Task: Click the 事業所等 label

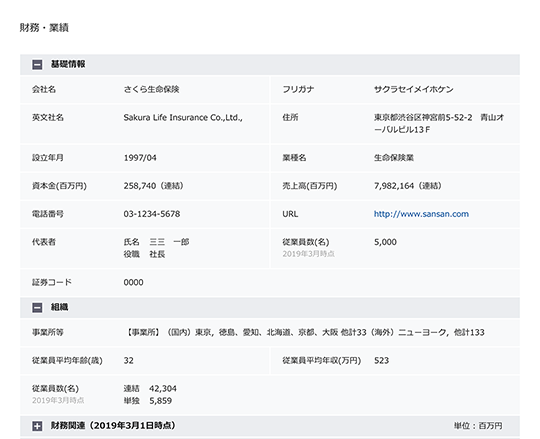Action: [48, 332]
